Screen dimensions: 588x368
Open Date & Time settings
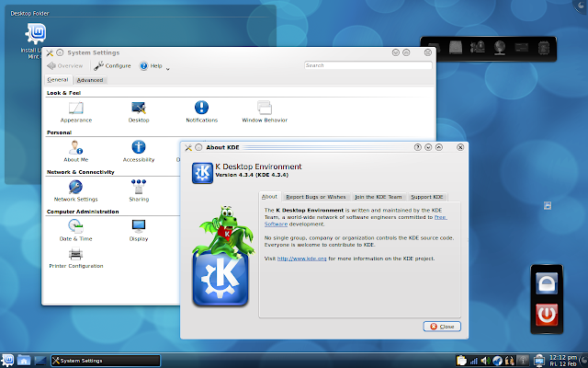coord(75,230)
